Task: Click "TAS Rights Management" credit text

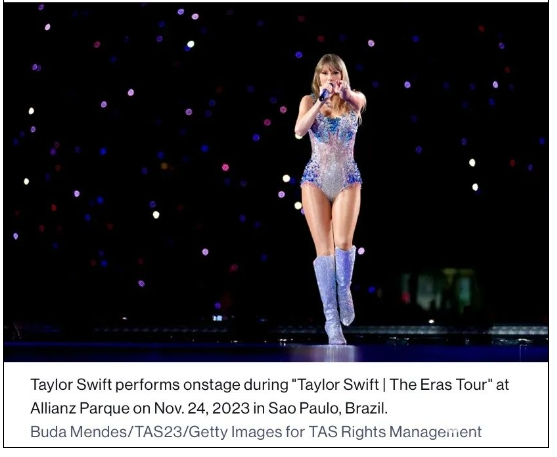Action: coord(395,432)
